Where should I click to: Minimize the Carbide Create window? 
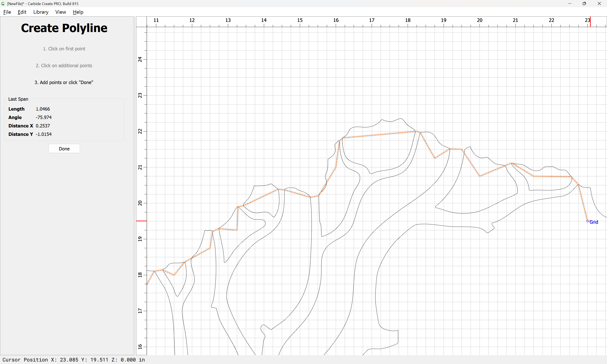point(570,3)
